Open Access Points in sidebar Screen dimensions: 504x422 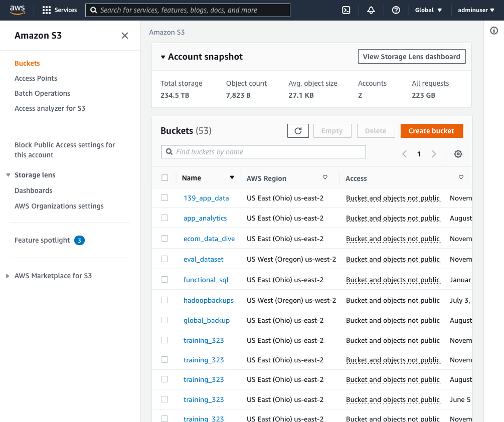pyautogui.click(x=36, y=78)
